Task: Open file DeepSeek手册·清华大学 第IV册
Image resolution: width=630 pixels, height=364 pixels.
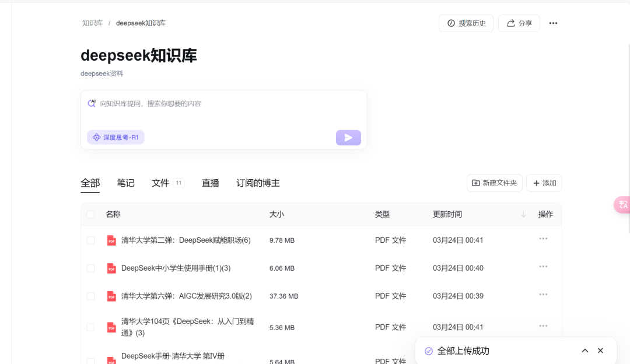Action: click(173, 356)
